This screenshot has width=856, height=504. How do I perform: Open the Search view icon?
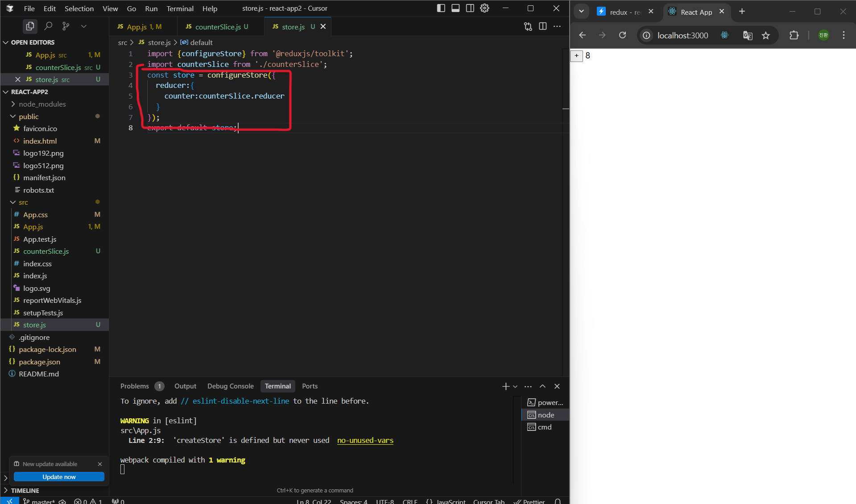(x=48, y=26)
